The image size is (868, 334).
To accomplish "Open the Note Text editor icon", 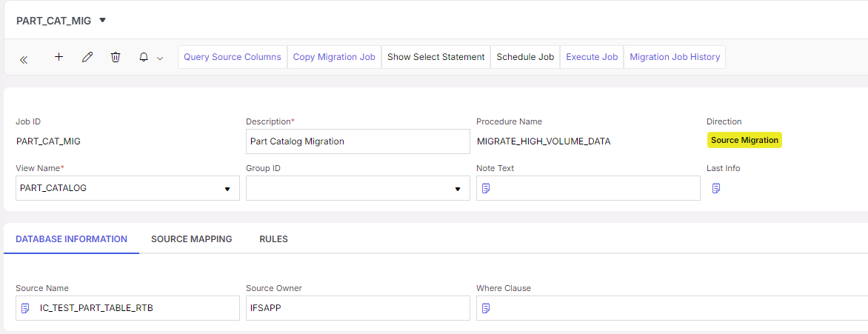I will 486,188.
